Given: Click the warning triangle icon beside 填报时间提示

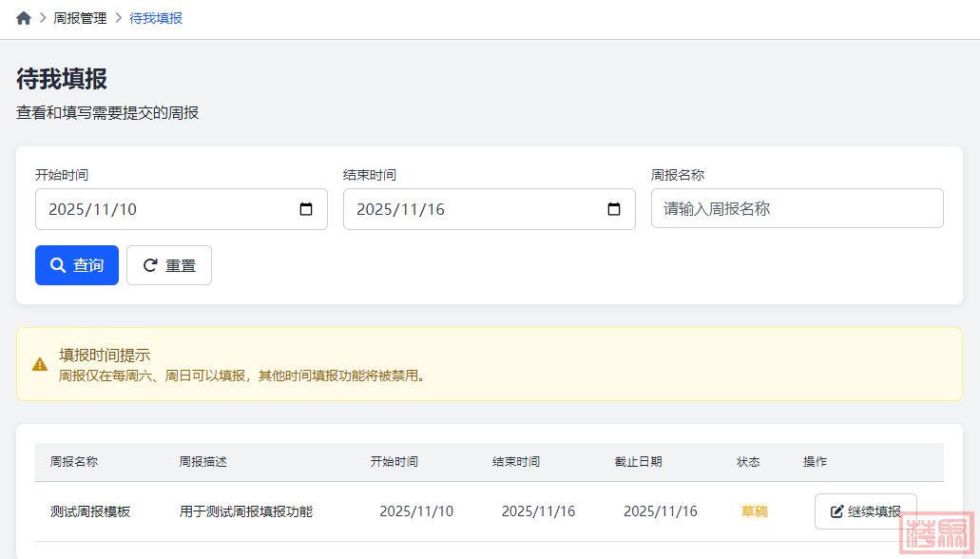Looking at the screenshot, I should coord(40,364).
